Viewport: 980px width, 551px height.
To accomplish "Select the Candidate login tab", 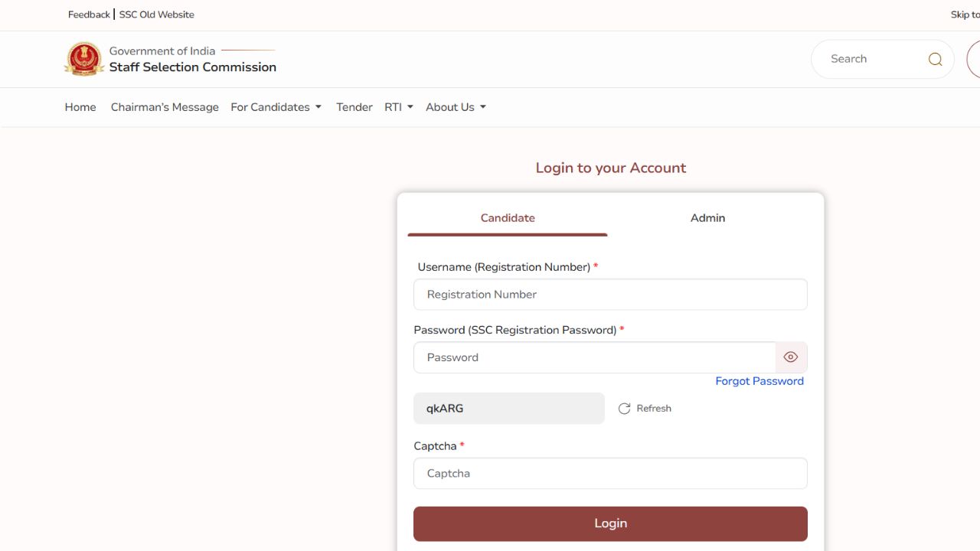I will click(x=508, y=218).
